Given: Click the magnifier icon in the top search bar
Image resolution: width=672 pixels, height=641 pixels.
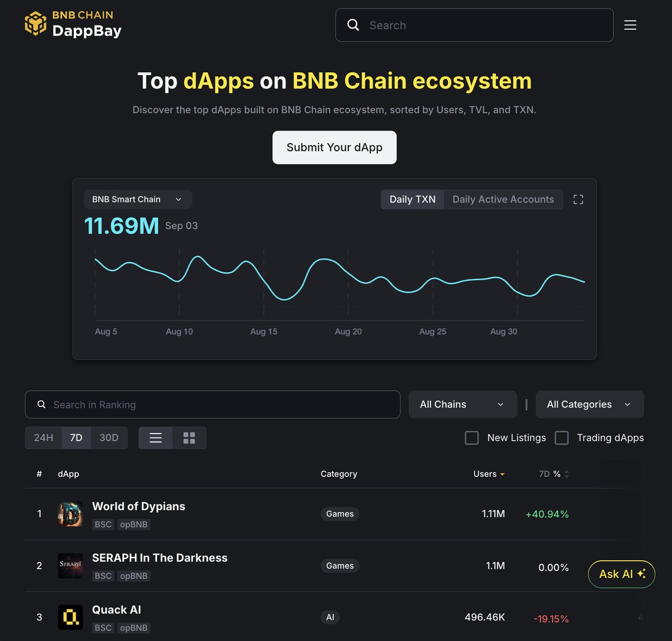Looking at the screenshot, I should (353, 25).
